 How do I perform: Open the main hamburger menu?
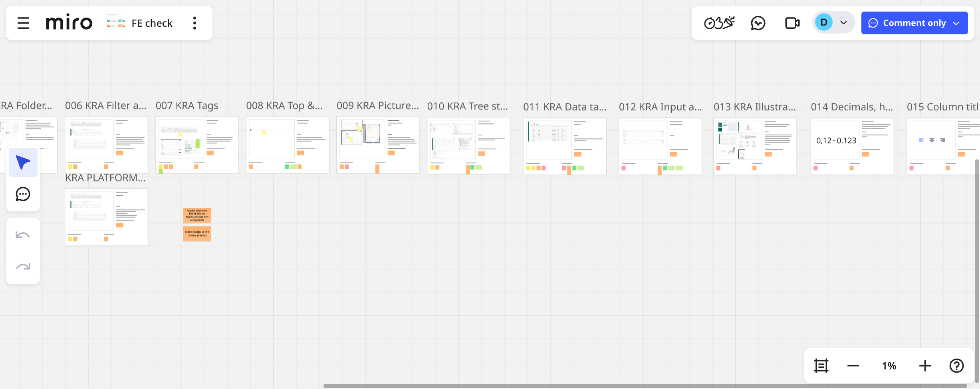(x=24, y=23)
